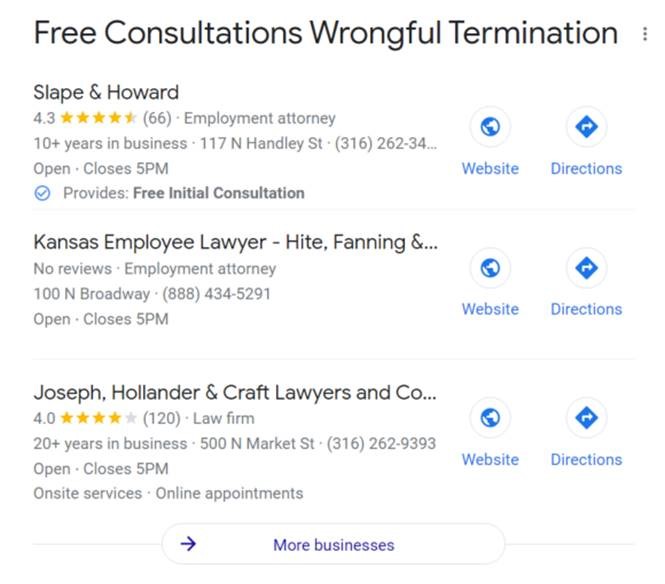This screenshot has width=665, height=584.
Task: Click the arrow icon in More businesses
Action: [188, 544]
